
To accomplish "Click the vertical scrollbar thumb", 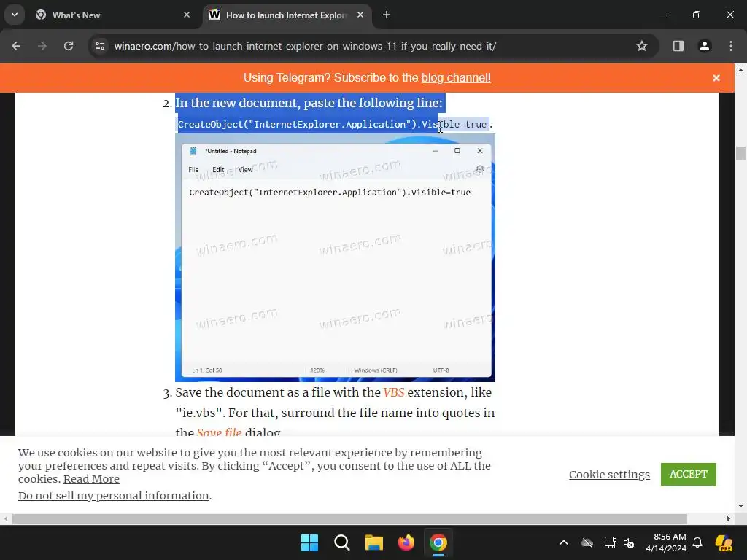I will tap(740, 154).
